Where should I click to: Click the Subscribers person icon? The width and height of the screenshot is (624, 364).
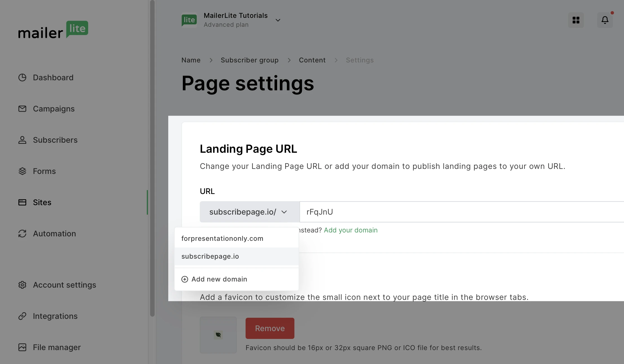pyautogui.click(x=22, y=140)
